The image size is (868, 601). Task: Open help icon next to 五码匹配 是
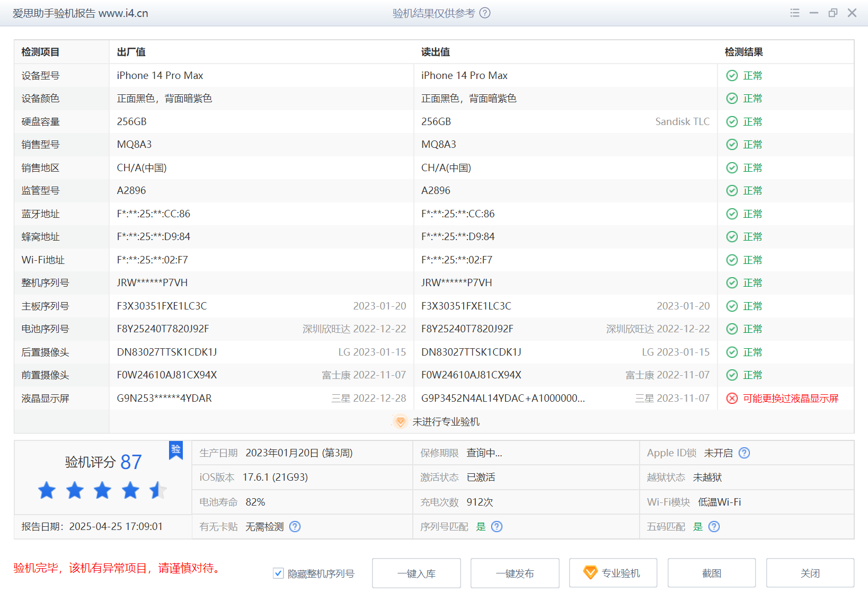click(714, 526)
